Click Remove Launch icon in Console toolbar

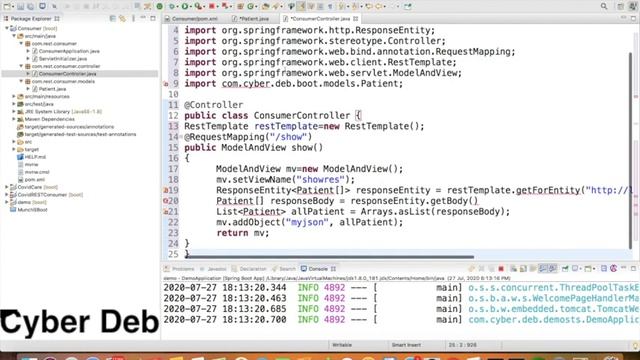coord(481,269)
